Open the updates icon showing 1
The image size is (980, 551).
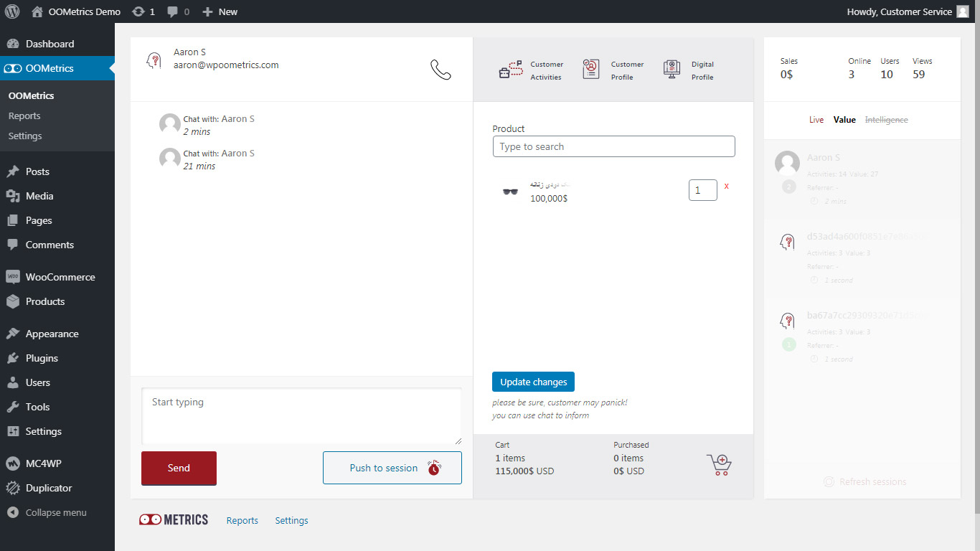[x=143, y=11]
